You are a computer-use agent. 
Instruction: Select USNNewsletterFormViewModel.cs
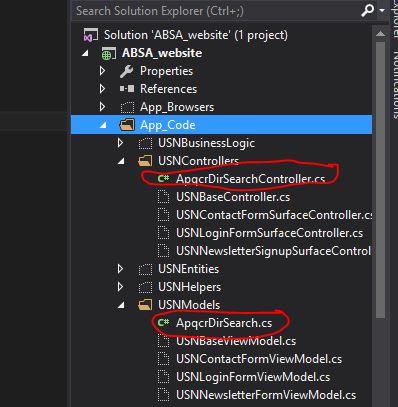[266, 395]
